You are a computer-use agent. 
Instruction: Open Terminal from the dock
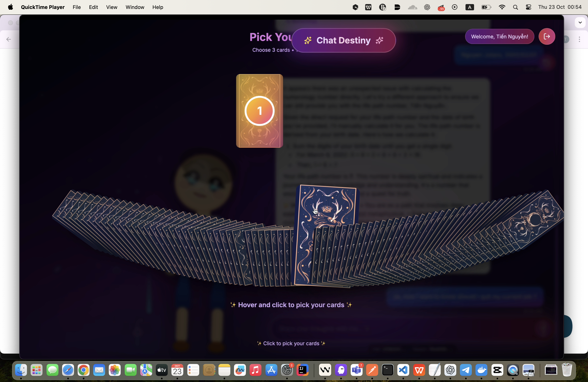[x=387, y=370]
